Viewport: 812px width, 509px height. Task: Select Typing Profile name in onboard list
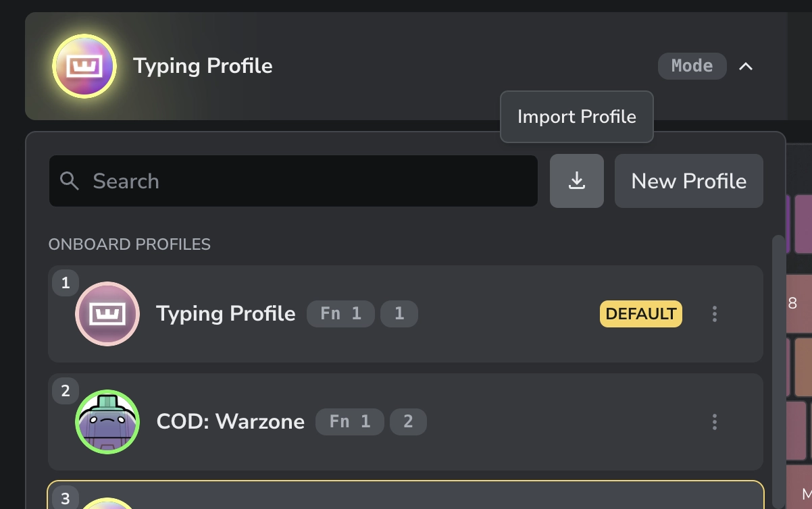click(226, 314)
